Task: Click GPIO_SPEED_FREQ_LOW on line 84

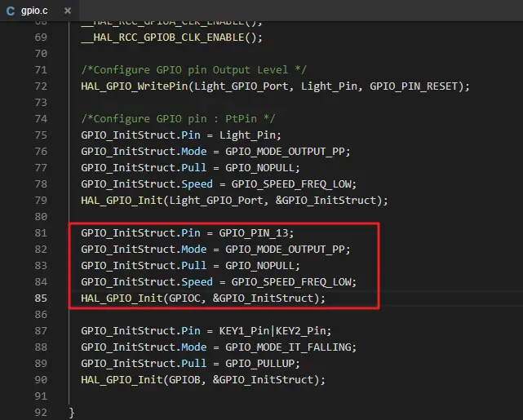Action: [291, 282]
